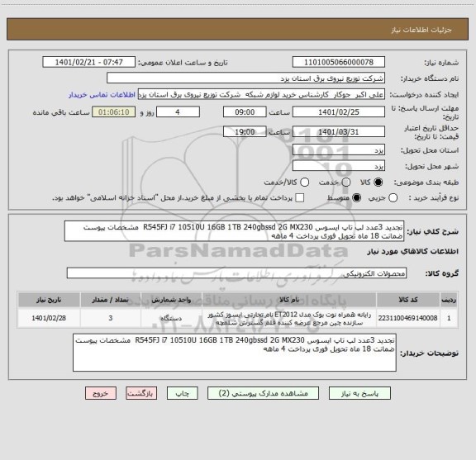The image size is (476, 460).
Task: Click need date cell 1401/02/28
Action: (x=49, y=318)
